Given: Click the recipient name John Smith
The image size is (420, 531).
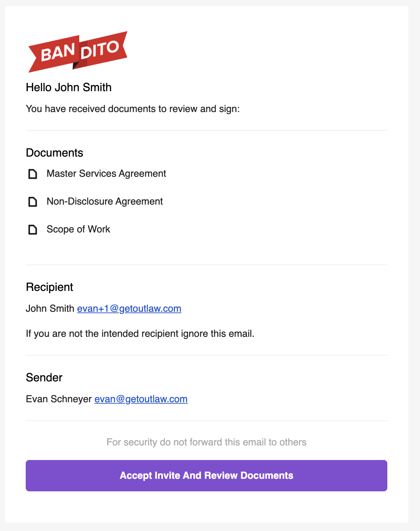Looking at the screenshot, I should coord(50,308).
